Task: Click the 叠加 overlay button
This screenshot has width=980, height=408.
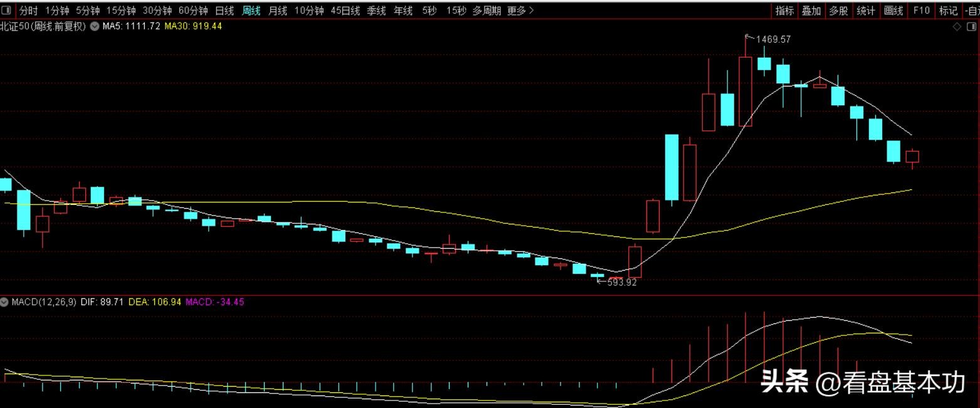Action: click(811, 11)
